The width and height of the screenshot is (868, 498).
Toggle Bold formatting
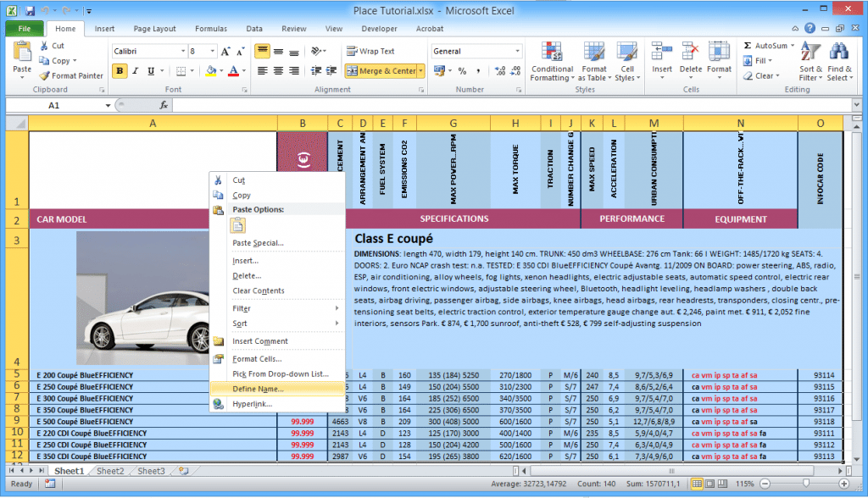[x=120, y=70]
